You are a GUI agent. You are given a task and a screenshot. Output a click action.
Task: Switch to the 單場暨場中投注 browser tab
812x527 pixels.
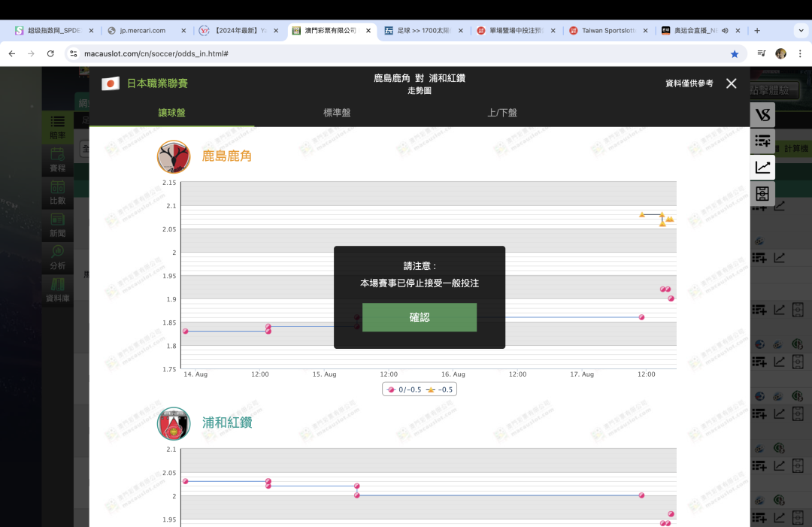(x=516, y=31)
